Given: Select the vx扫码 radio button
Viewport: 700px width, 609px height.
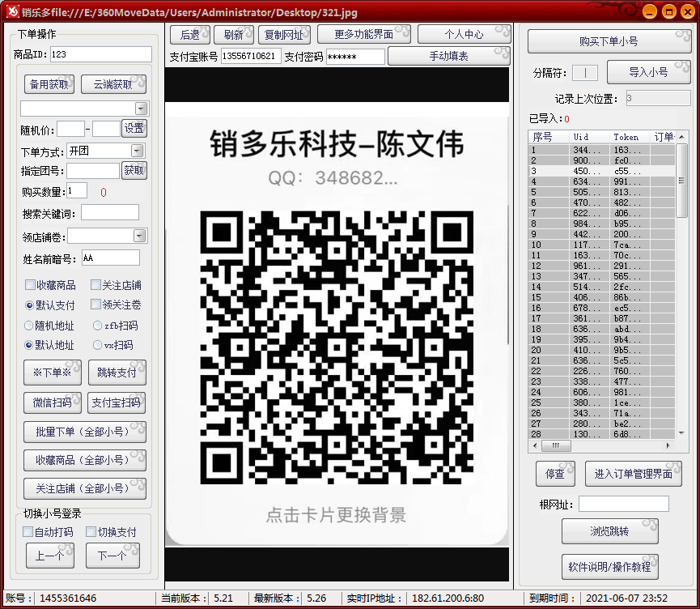Looking at the screenshot, I should pos(97,345).
